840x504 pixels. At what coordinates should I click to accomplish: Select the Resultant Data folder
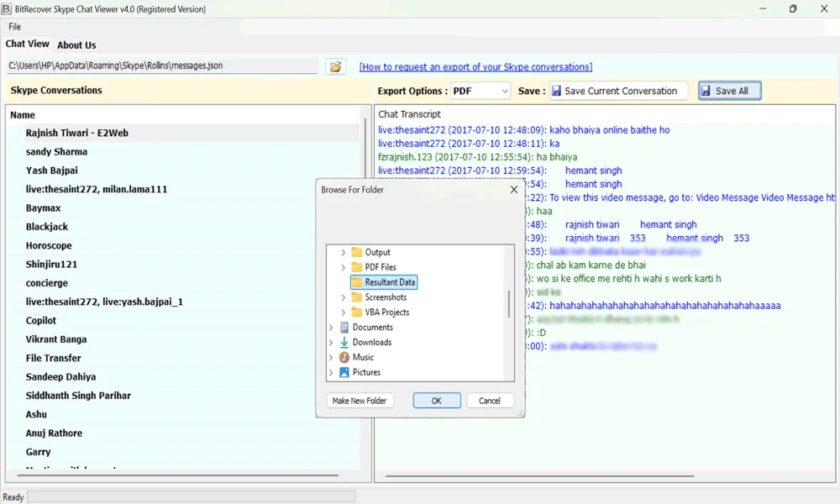(390, 282)
